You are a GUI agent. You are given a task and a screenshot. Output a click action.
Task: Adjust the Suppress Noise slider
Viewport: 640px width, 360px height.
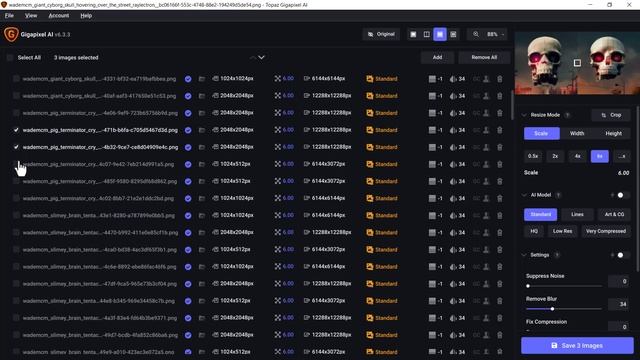point(564,286)
